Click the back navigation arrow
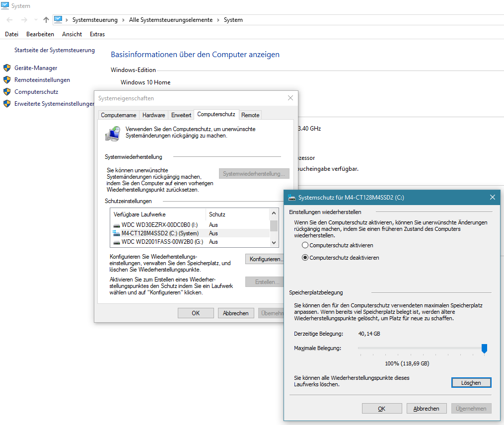504x425 pixels. coord(9,20)
